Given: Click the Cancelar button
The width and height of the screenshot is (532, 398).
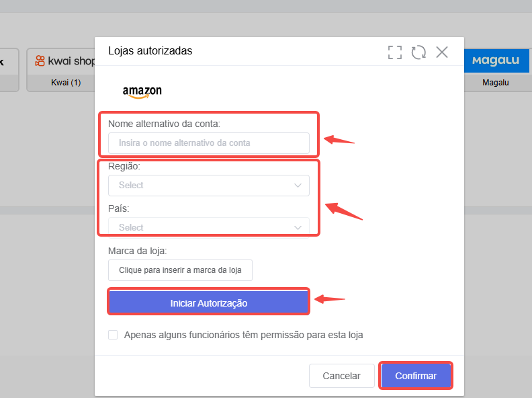Looking at the screenshot, I should (342, 376).
